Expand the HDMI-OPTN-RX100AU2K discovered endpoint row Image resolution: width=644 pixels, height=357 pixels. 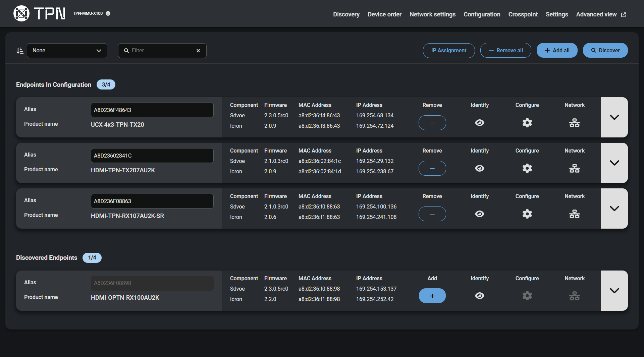pos(614,291)
